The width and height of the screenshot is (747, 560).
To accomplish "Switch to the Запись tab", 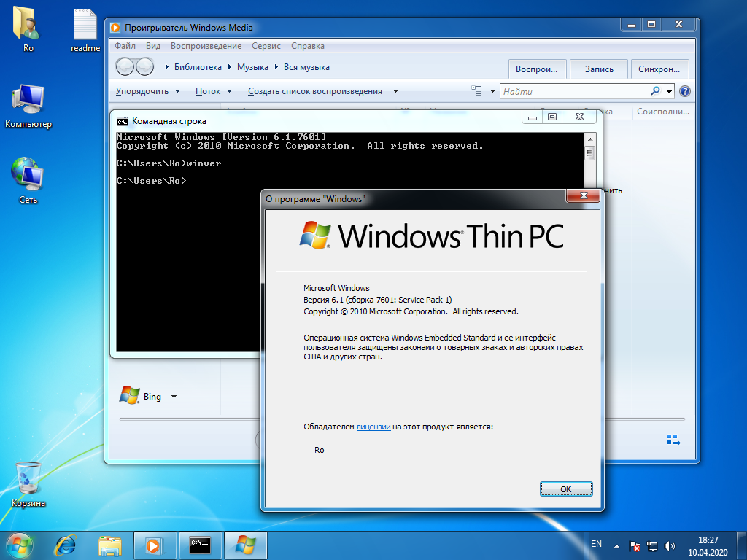I will [x=598, y=69].
